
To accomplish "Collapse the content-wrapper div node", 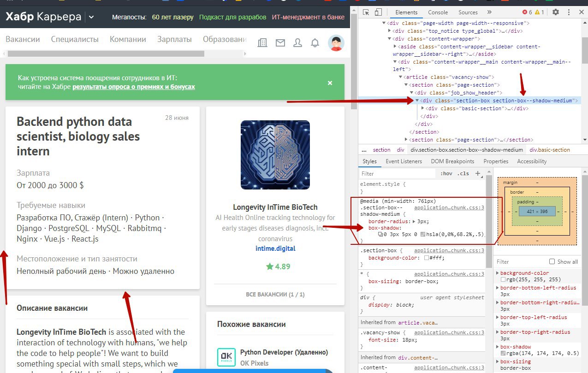I will tap(389, 39).
